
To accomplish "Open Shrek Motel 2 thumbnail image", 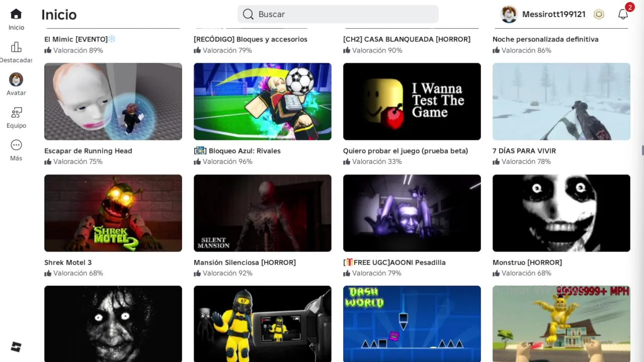I will click(x=113, y=213).
